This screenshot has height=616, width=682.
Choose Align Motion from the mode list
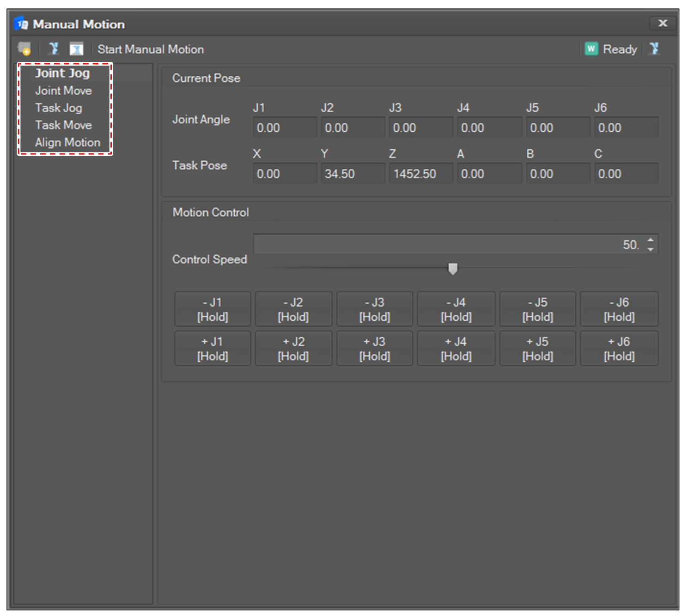[x=67, y=142]
